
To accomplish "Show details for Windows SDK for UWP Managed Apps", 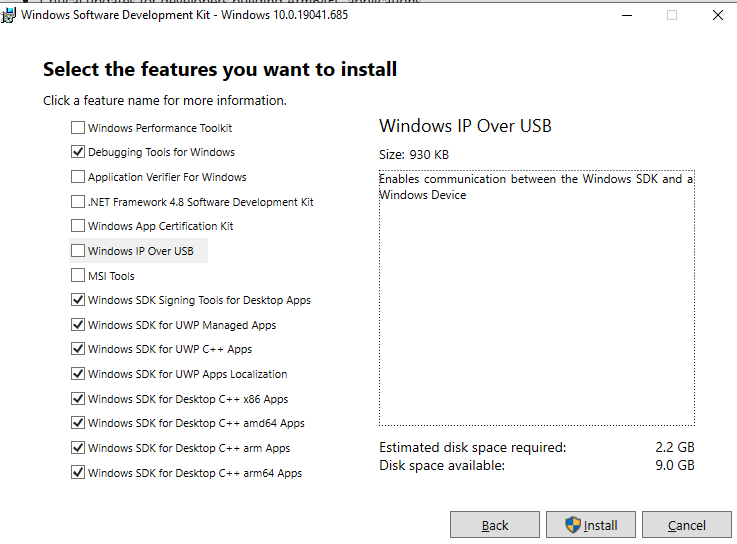I will (x=182, y=325).
